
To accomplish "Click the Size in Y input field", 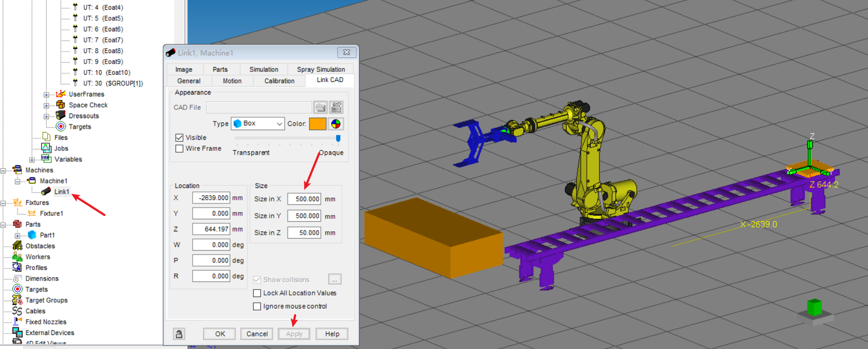I will coord(305,215).
